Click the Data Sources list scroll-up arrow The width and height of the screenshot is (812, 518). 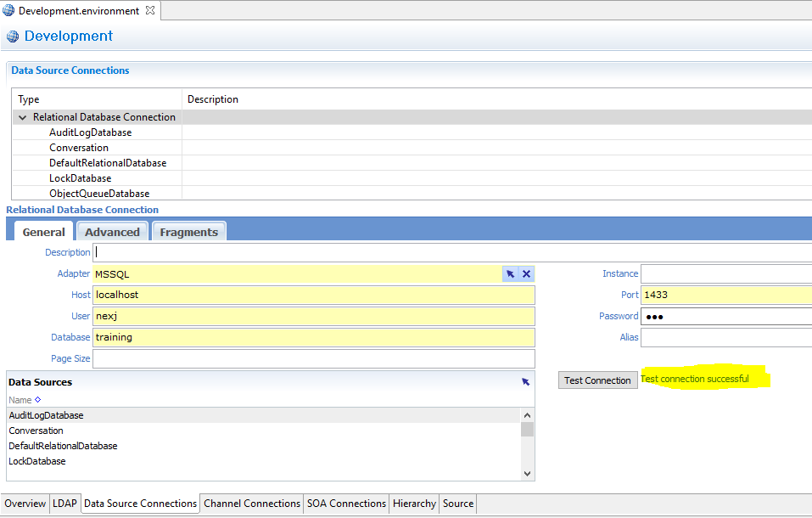point(528,414)
